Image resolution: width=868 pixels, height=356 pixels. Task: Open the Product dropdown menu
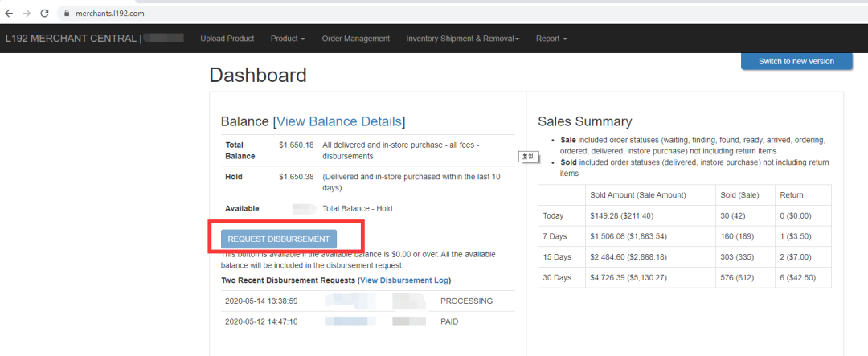click(x=288, y=39)
